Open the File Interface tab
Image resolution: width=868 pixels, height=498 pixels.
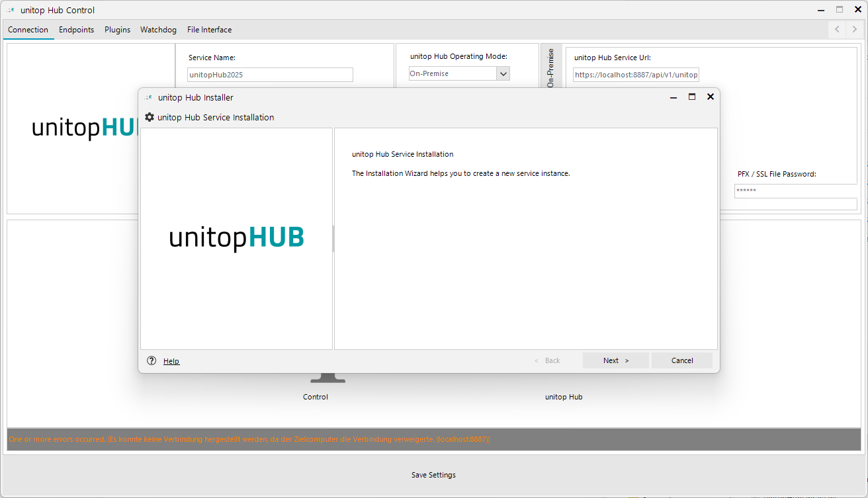[209, 30]
